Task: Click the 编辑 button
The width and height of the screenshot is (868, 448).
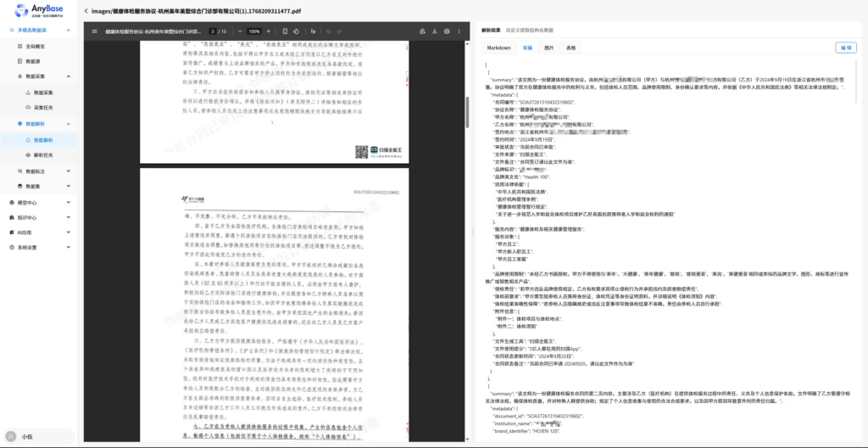Action: click(x=845, y=48)
